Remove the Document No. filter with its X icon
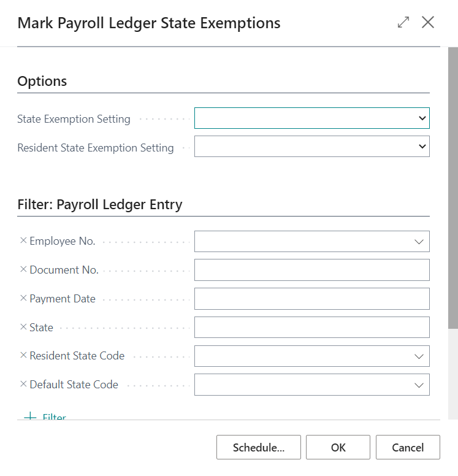This screenshot has height=476, width=458. [23, 269]
